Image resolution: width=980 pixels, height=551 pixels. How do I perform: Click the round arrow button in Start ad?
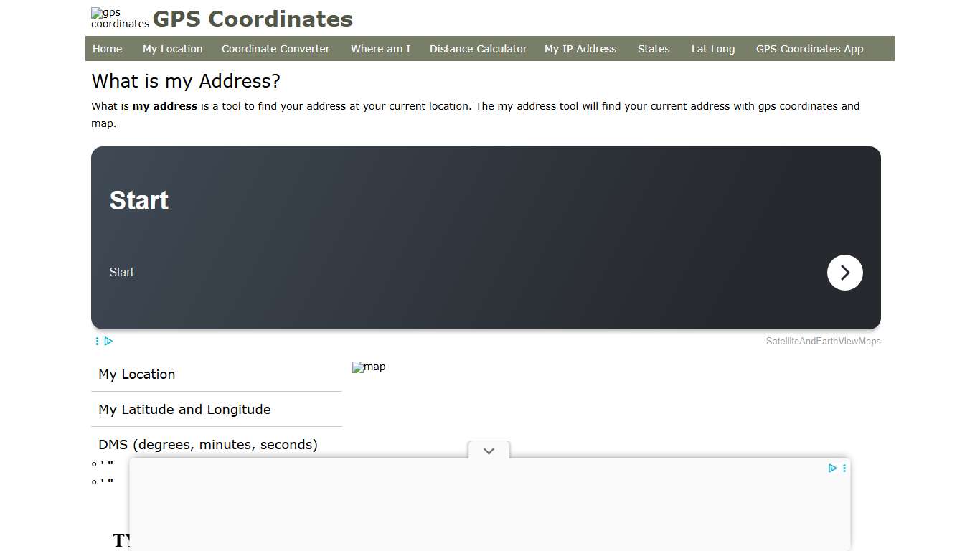844,273
